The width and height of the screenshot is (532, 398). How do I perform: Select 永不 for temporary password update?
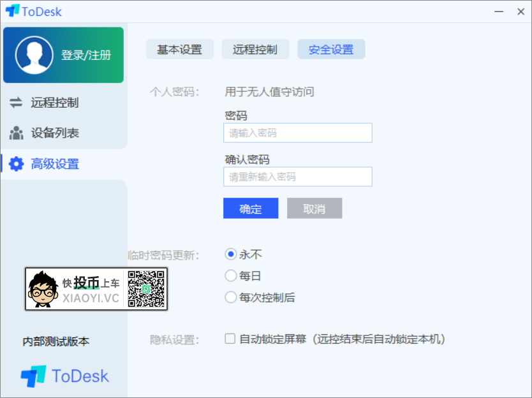click(230, 254)
